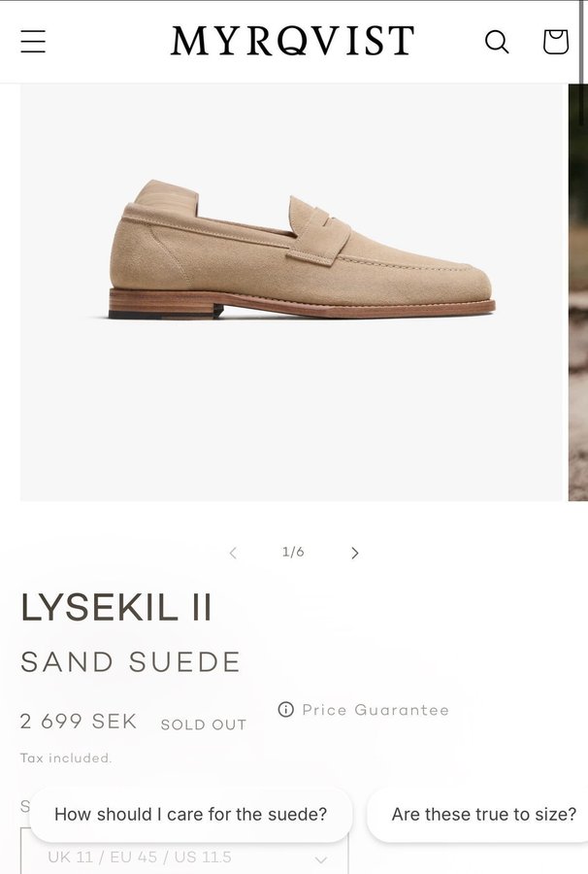The image size is (588, 874).
Task: Click the Price Guarantee info icon
Action: click(x=285, y=709)
